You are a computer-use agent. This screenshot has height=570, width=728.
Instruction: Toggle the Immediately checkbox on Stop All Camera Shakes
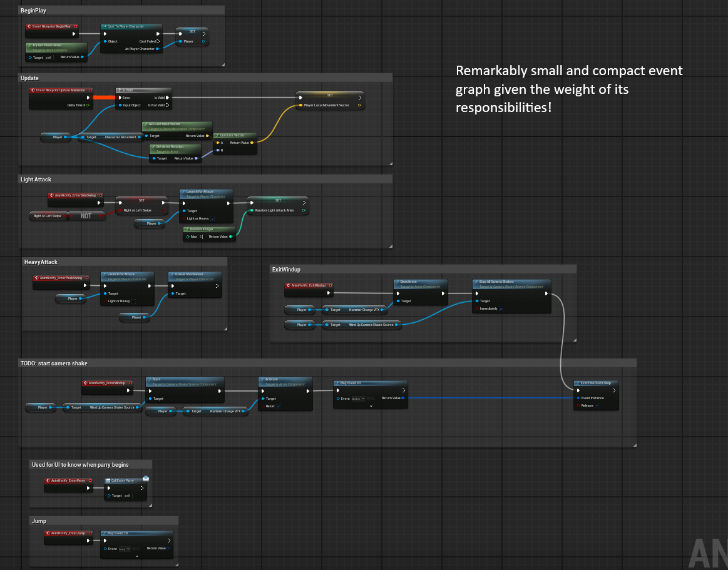pos(501,308)
